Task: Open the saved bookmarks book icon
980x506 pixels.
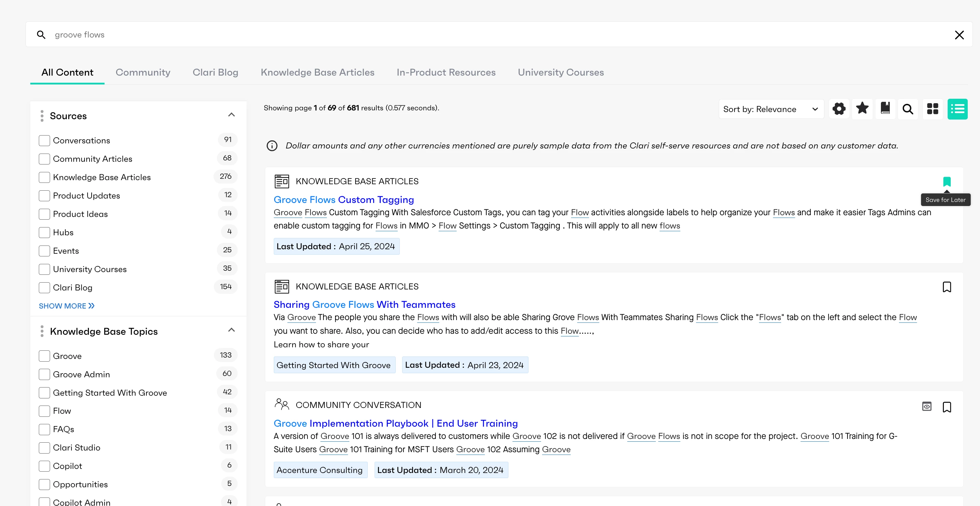Action: (885, 109)
